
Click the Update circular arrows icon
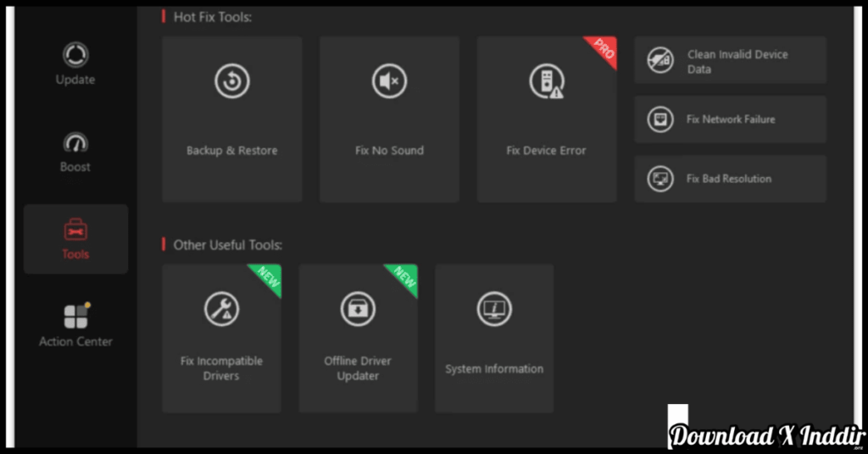75,55
